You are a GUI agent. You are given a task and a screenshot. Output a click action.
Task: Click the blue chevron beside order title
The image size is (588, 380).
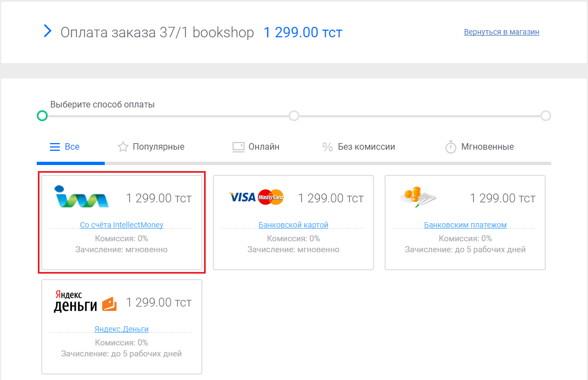[47, 31]
